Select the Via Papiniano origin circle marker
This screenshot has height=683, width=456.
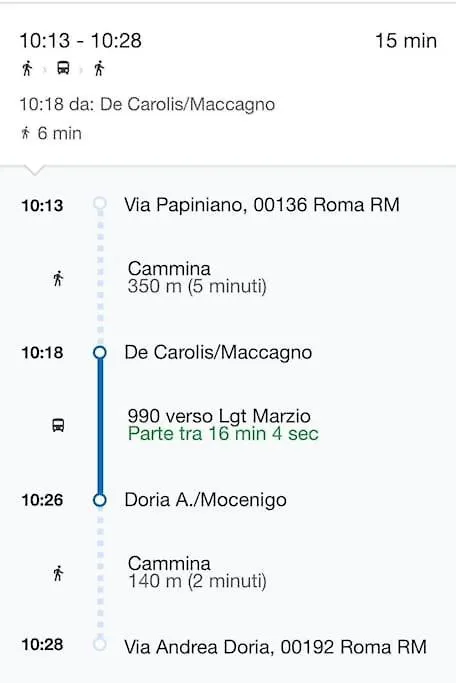coord(100,204)
